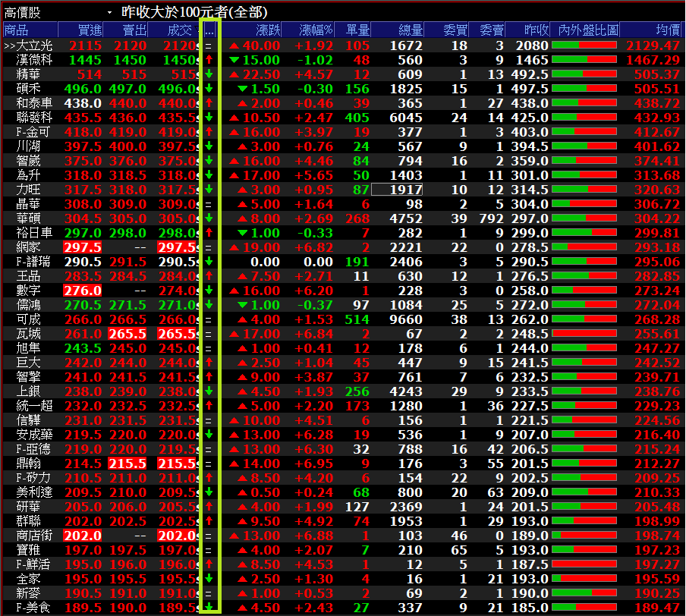The width and height of the screenshot is (686, 616).
Task: Click the 昨收大於100元者(全部) title text
Action: tap(194, 12)
